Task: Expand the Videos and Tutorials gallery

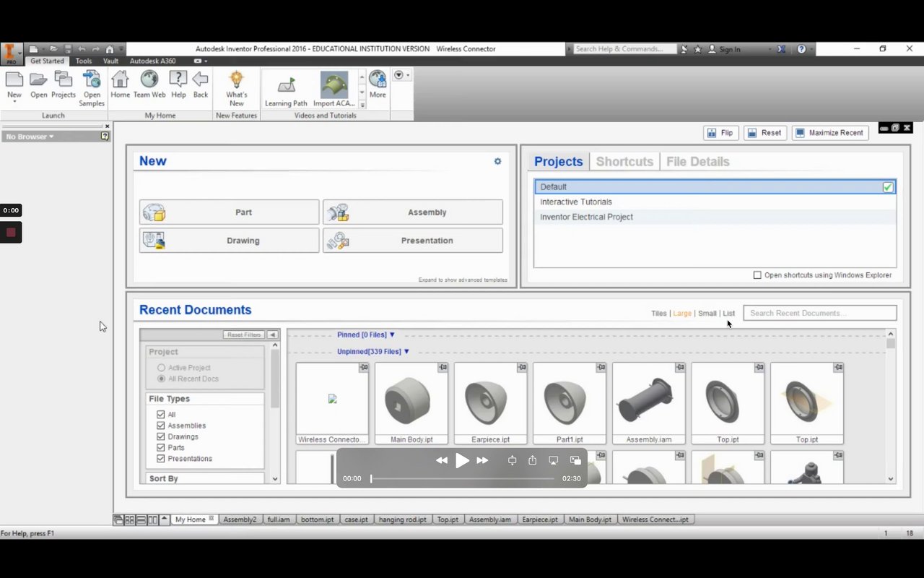Action: 362,105
